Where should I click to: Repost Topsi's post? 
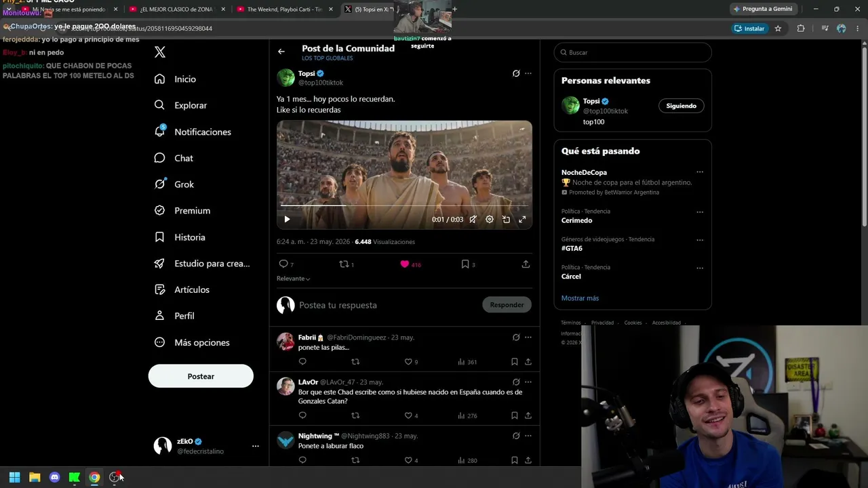(344, 264)
